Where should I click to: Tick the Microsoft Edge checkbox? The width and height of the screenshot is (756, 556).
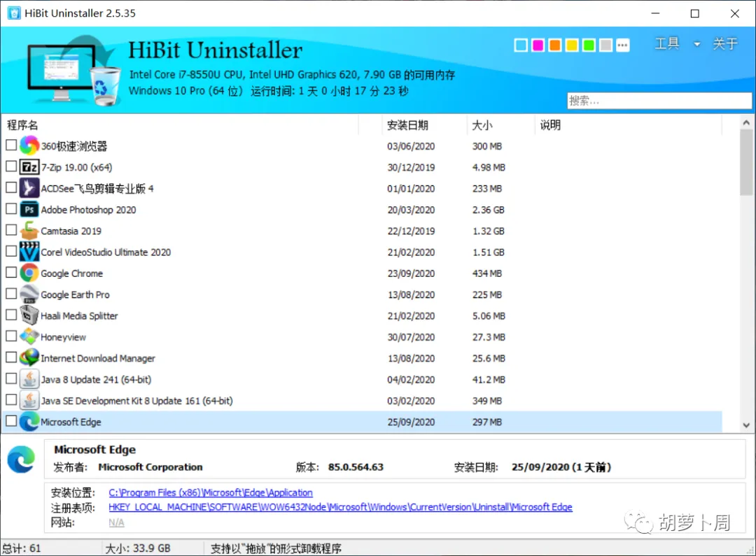click(x=11, y=420)
